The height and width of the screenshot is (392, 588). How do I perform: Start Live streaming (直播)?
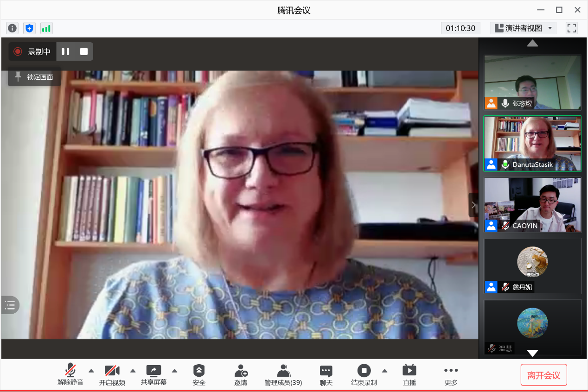pos(409,375)
